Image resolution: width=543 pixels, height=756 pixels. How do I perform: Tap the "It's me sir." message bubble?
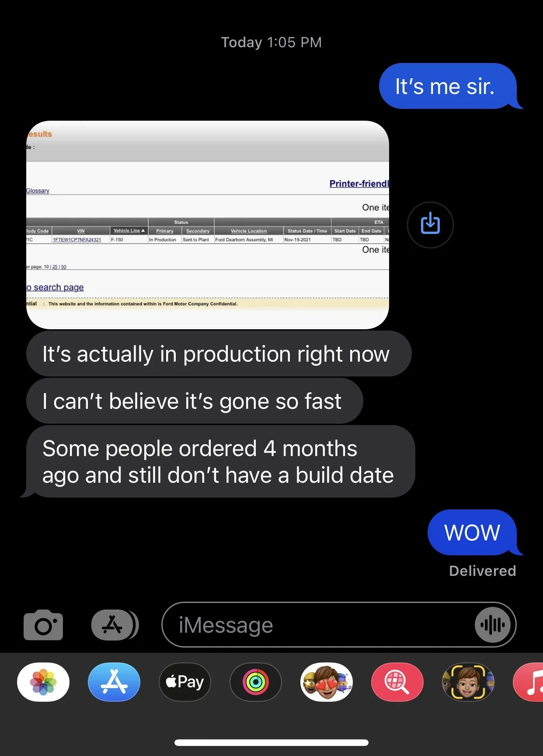click(x=447, y=86)
